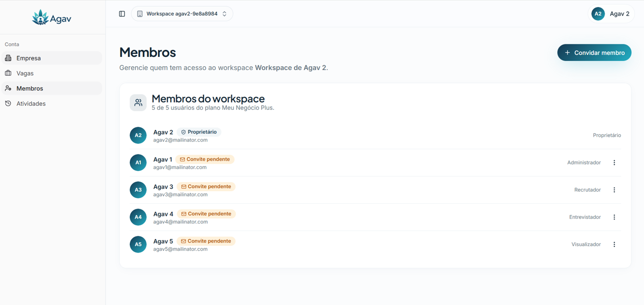Viewport: 644px width, 305px height.
Task: Click Convidar membro button
Action: 594,52
